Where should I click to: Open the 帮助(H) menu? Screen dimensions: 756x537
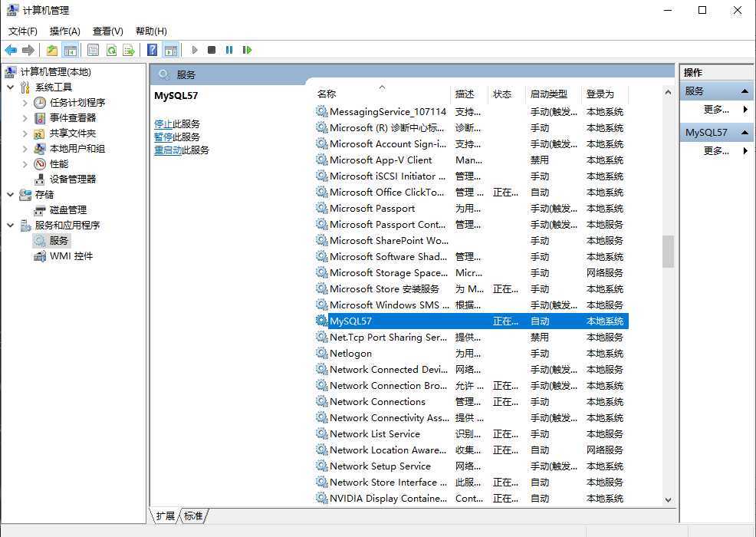point(151,31)
